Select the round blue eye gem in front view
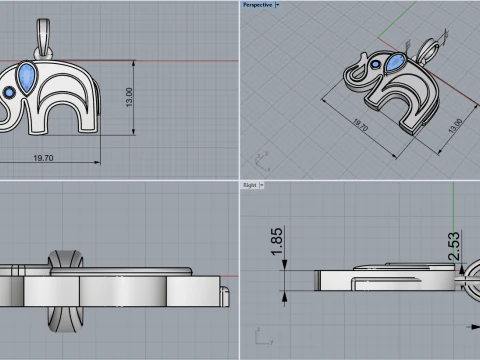480x360 pixels. click(x=9, y=93)
